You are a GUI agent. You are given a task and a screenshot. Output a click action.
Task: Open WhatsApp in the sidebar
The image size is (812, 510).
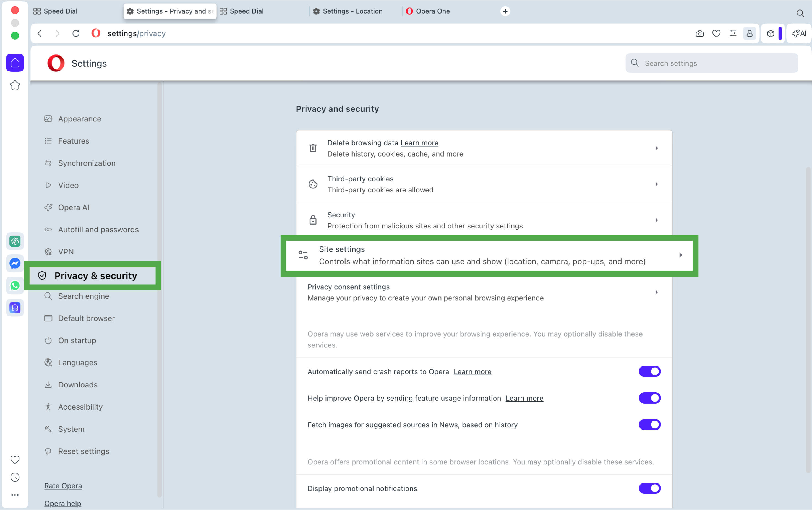(x=15, y=286)
